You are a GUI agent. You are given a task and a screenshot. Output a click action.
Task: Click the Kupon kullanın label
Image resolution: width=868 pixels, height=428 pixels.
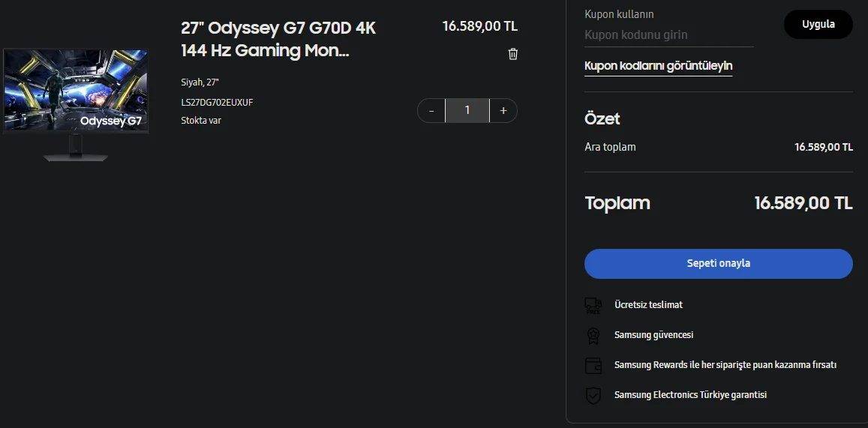coord(619,14)
